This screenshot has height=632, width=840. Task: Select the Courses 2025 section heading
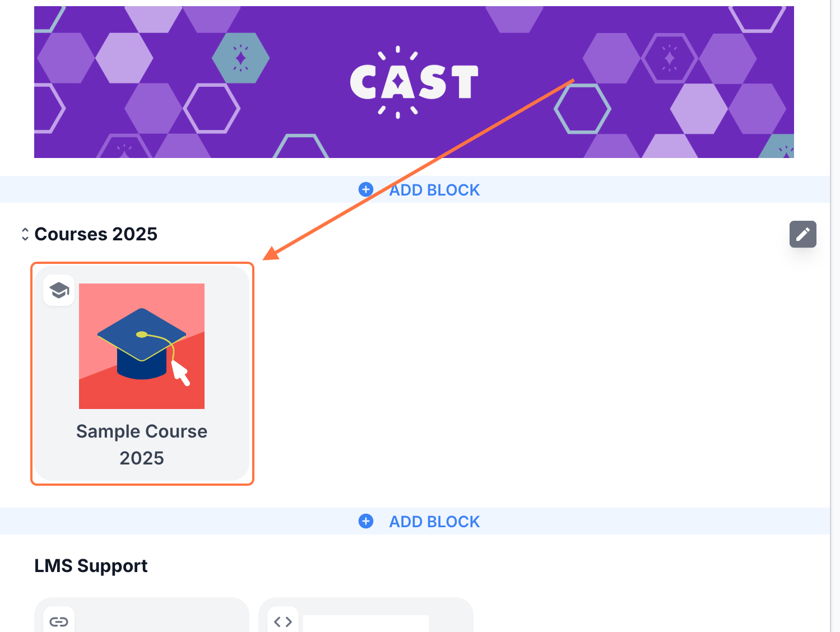[x=96, y=234]
